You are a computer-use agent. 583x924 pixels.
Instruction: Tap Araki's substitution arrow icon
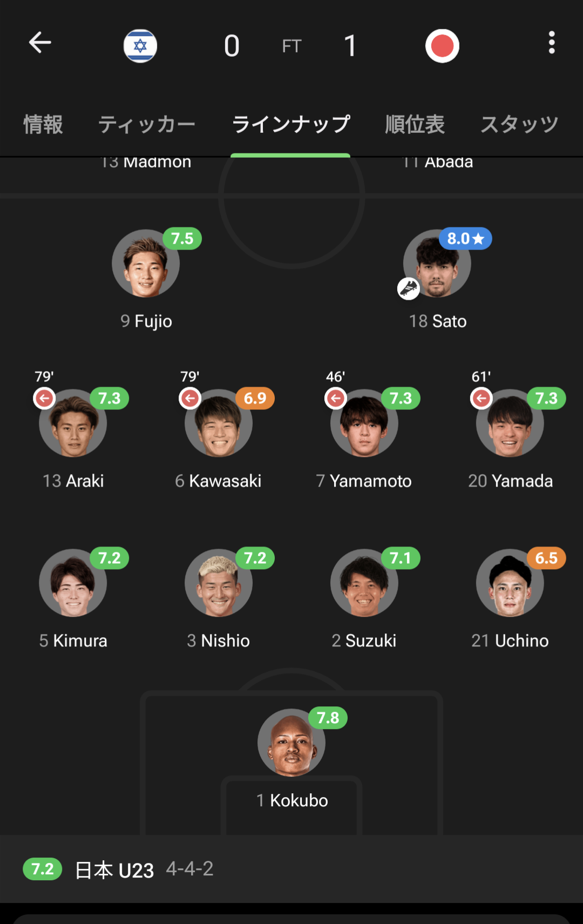(x=44, y=399)
